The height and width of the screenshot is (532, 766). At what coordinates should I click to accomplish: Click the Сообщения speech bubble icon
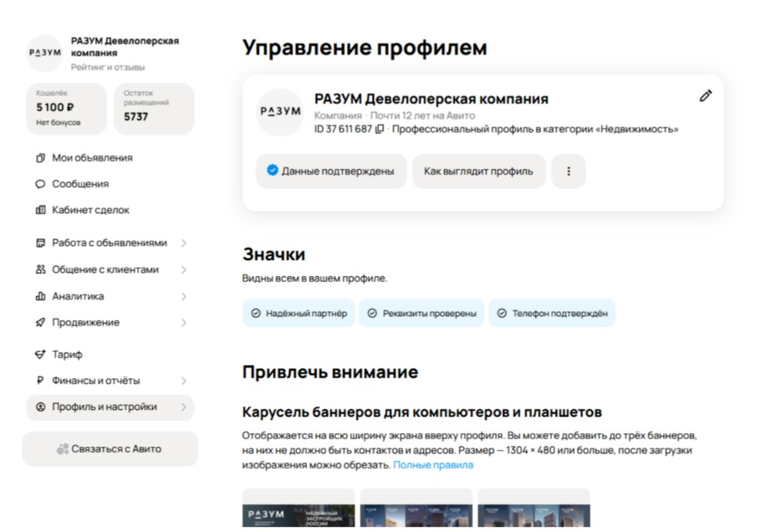[40, 184]
